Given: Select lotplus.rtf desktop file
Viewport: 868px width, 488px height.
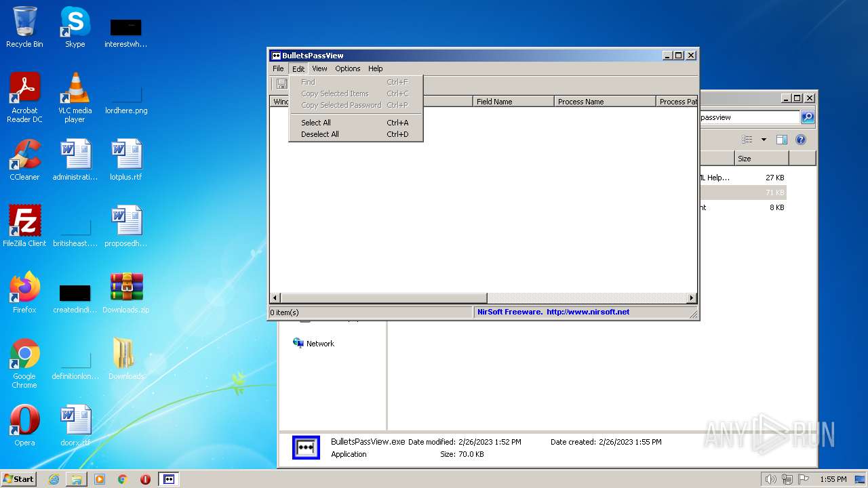Looking at the screenshot, I should point(125,161).
